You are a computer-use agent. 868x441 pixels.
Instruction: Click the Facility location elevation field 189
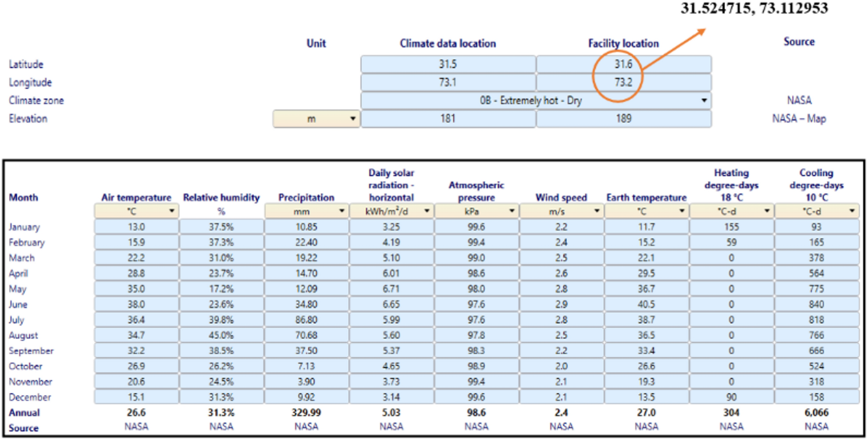[x=624, y=119]
